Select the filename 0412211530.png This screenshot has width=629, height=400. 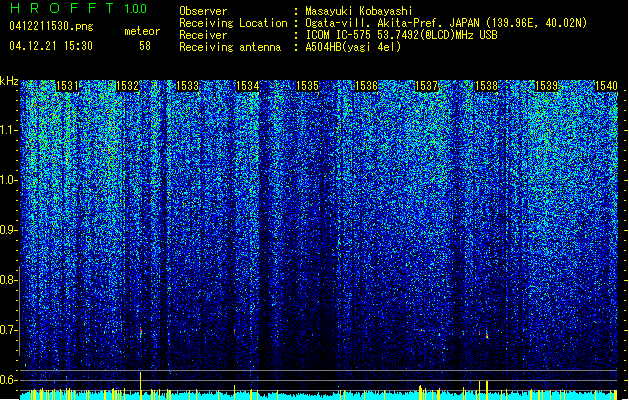[51, 26]
